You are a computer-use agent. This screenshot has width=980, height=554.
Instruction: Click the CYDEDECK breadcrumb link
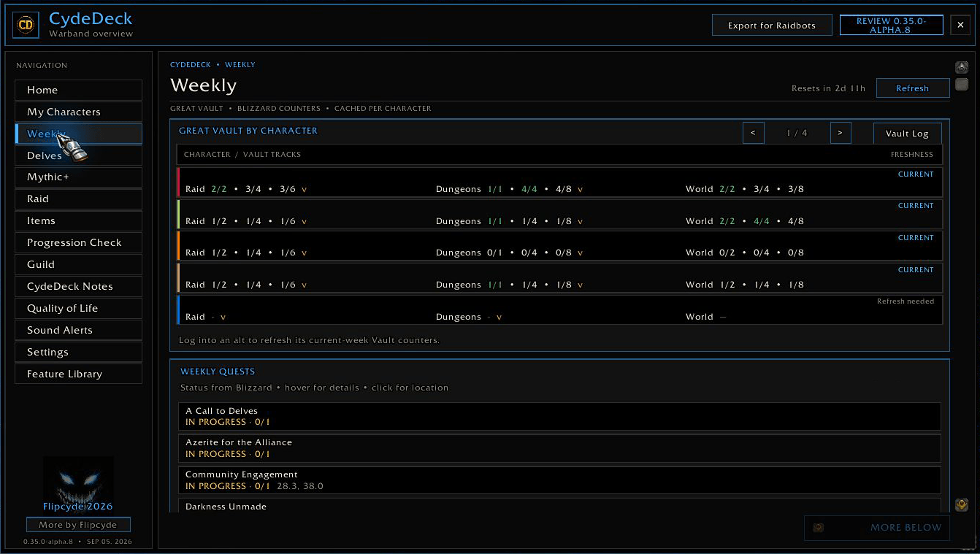(191, 65)
